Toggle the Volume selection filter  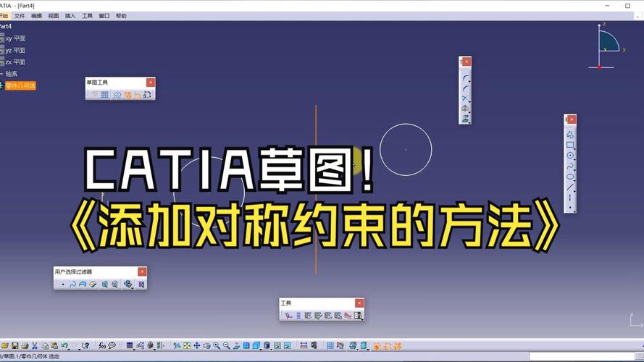(x=93, y=284)
